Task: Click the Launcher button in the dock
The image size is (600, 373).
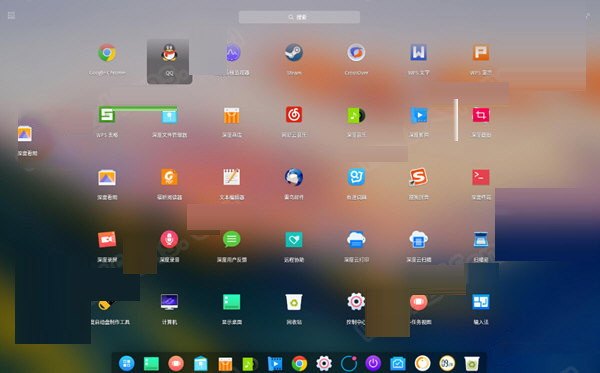Action: pyautogui.click(x=127, y=363)
